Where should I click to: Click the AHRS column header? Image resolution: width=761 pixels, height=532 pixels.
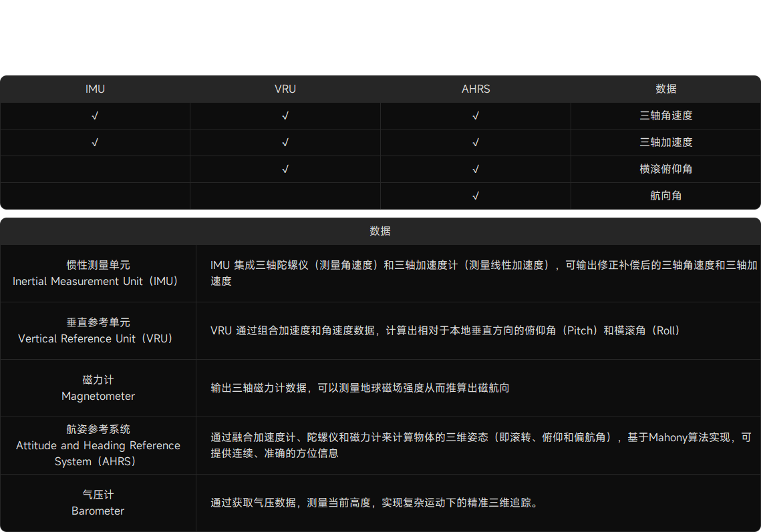coord(476,89)
